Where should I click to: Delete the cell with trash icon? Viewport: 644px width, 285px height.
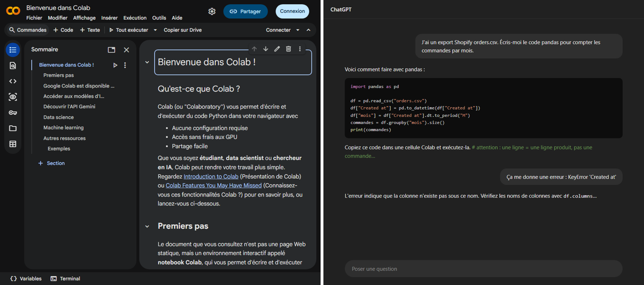(x=288, y=49)
